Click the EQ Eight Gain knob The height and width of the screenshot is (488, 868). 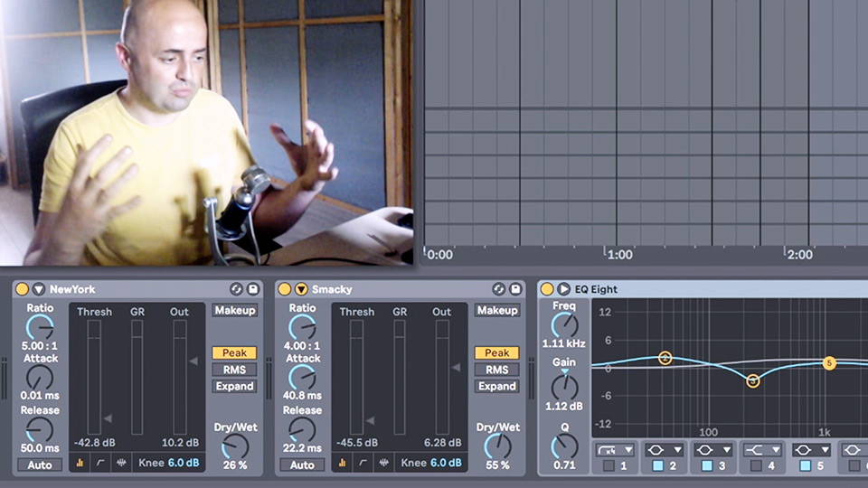(x=564, y=387)
